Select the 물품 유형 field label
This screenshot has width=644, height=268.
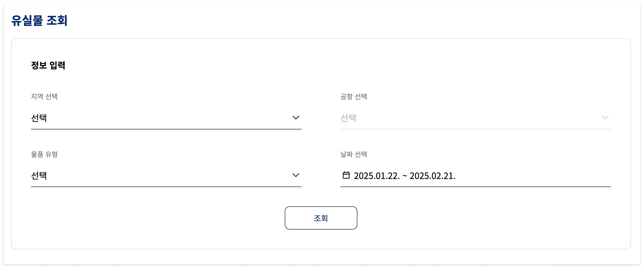(44, 154)
